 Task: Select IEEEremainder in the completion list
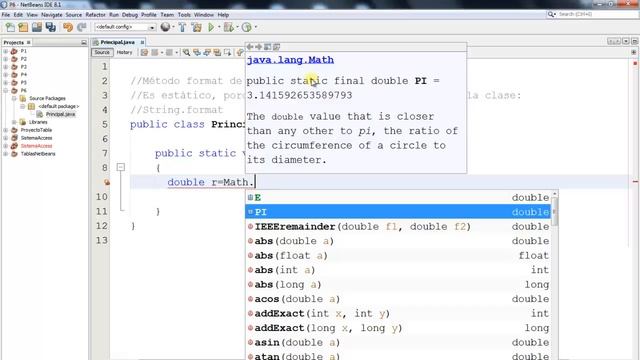(398, 227)
